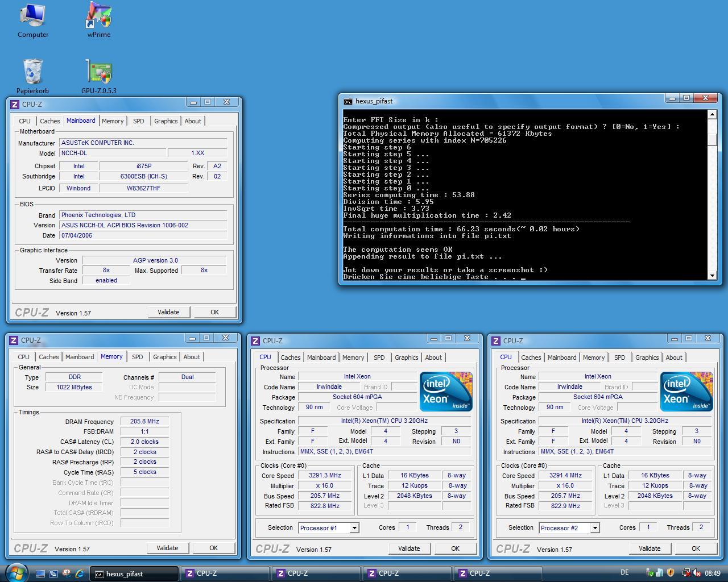Click the Z icon in the Mainboard CPU-Z title bar
The height and width of the screenshot is (582, 728).
15,104
